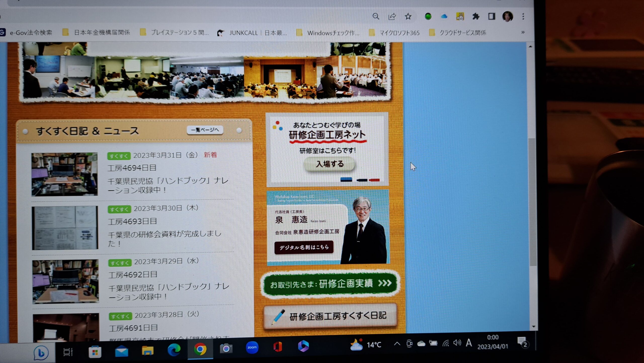The image size is (644, 363).
Task: Toggle the Chrome side panel icon
Action: pos(492,17)
